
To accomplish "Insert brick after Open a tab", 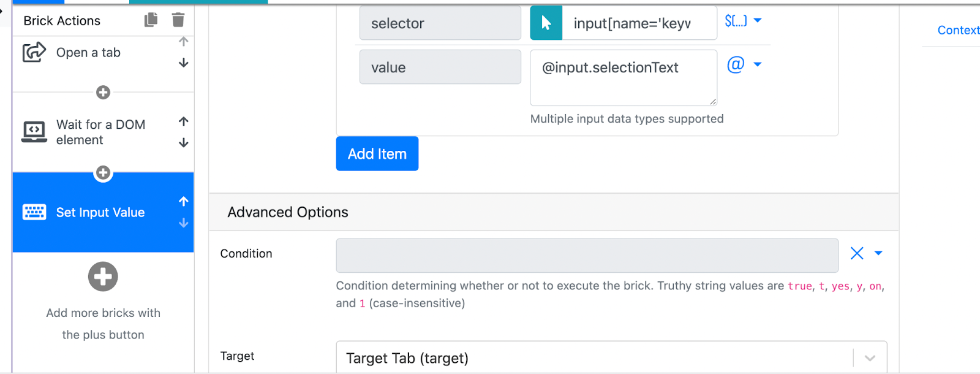I will tap(103, 93).
